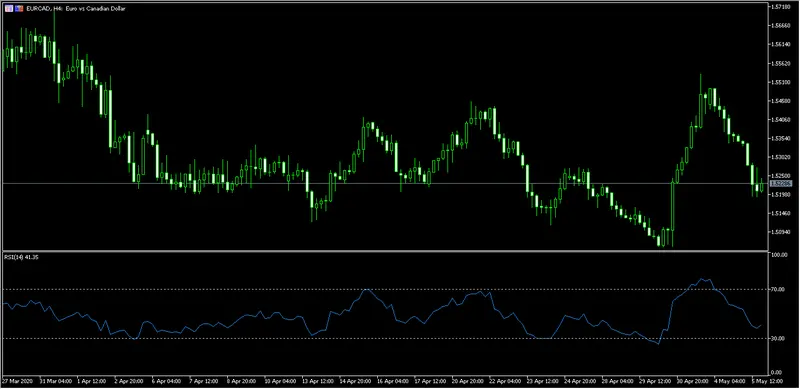Image resolution: width=800 pixels, height=389 pixels.
Task: Click the 1.50940 price scale label
Action: click(781, 232)
